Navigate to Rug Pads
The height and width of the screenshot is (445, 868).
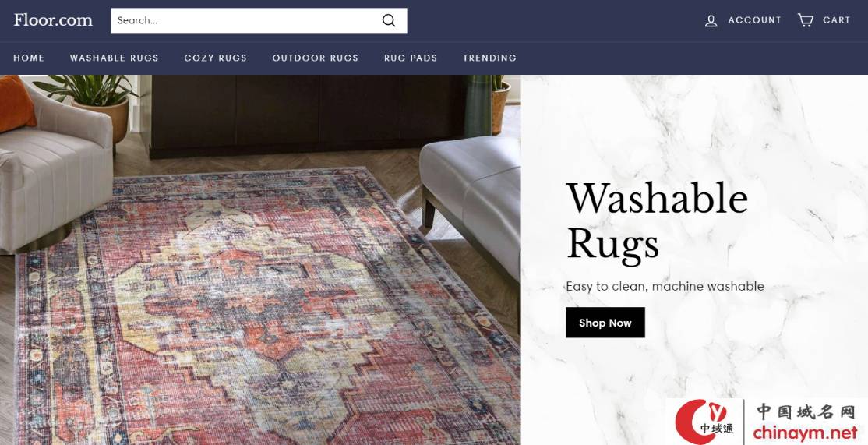coord(410,58)
